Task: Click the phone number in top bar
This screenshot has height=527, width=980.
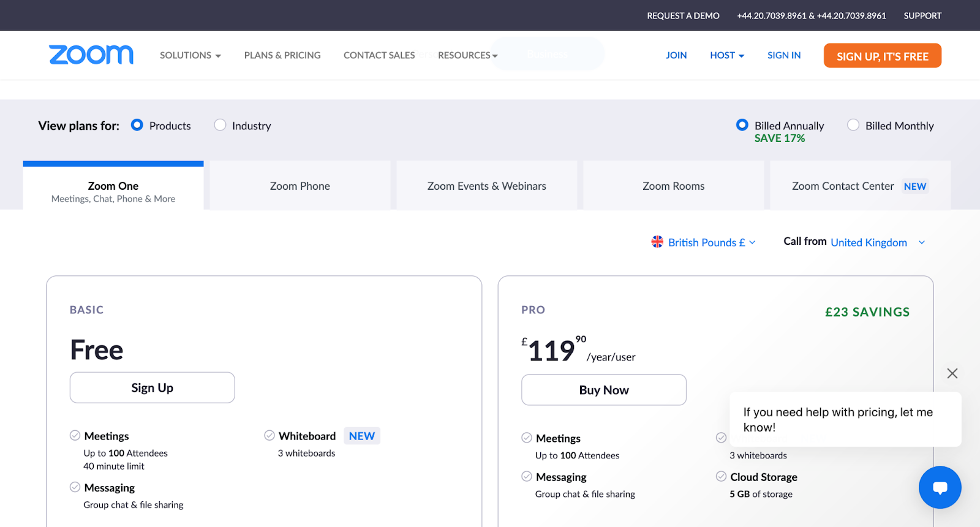Action: point(812,15)
